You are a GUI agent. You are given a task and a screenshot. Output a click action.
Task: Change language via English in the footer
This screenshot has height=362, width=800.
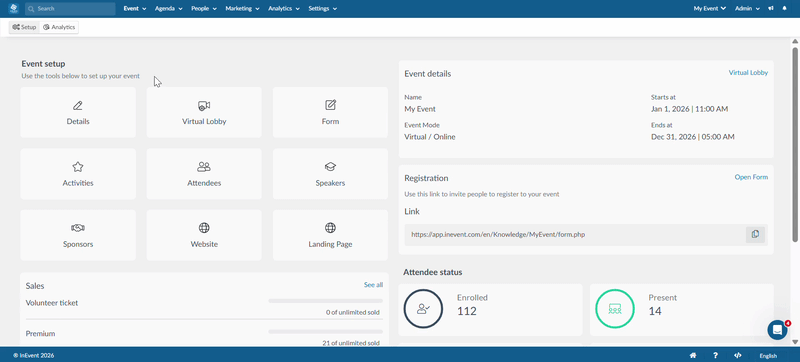[x=768, y=356]
